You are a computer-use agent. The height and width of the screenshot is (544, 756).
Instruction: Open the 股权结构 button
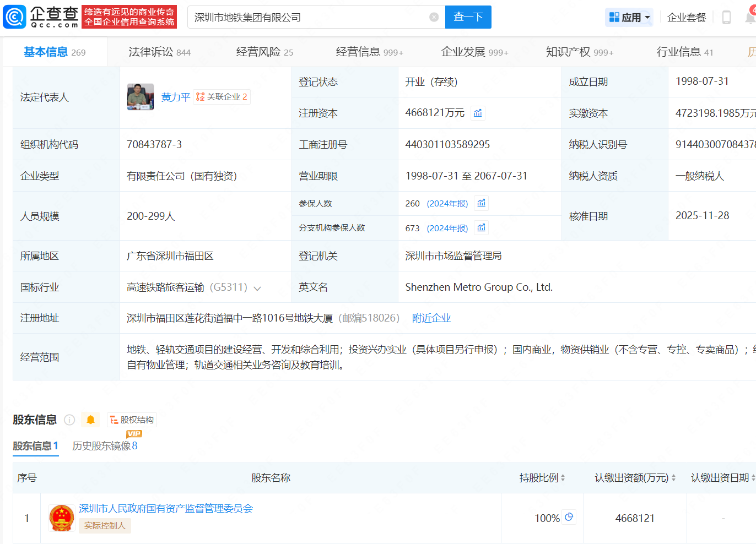click(132, 420)
